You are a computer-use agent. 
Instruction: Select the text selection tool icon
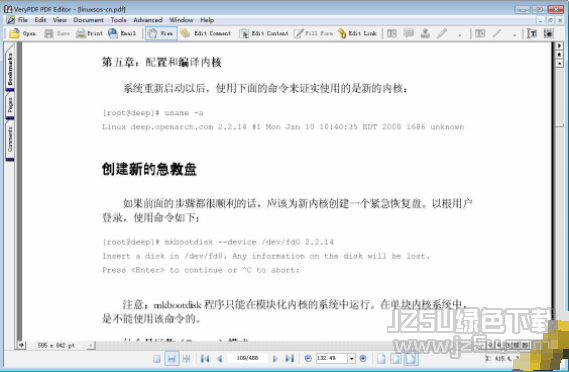click(x=532, y=33)
